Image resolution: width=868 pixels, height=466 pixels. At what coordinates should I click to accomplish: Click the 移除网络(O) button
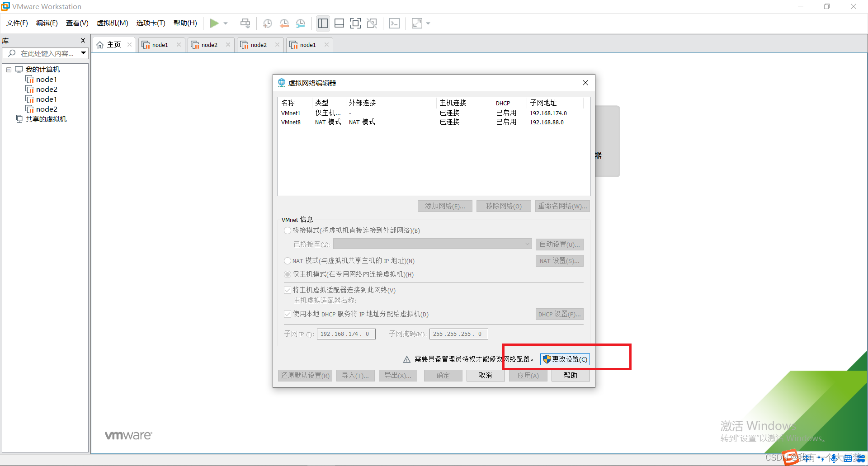[504, 206]
